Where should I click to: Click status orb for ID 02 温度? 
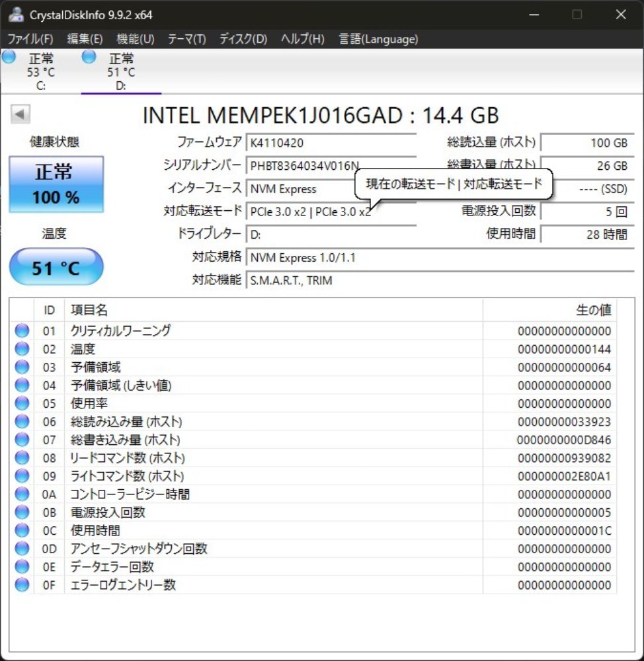coord(22,348)
